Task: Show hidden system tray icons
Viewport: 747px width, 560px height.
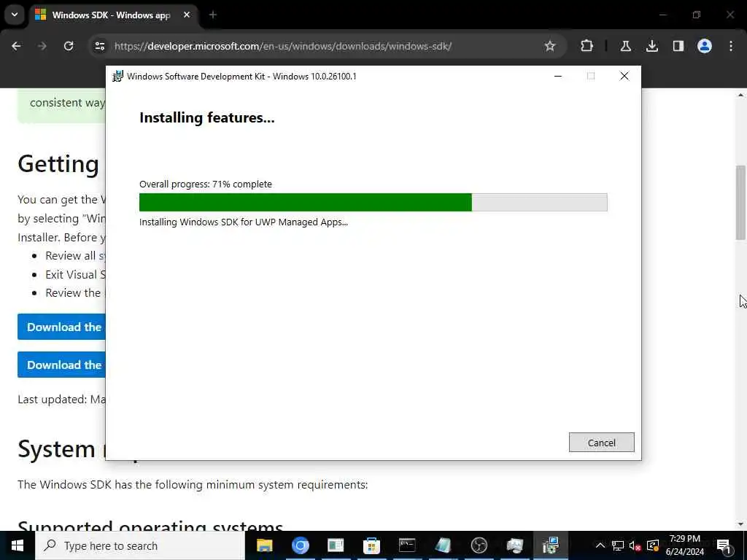Action: coord(600,545)
